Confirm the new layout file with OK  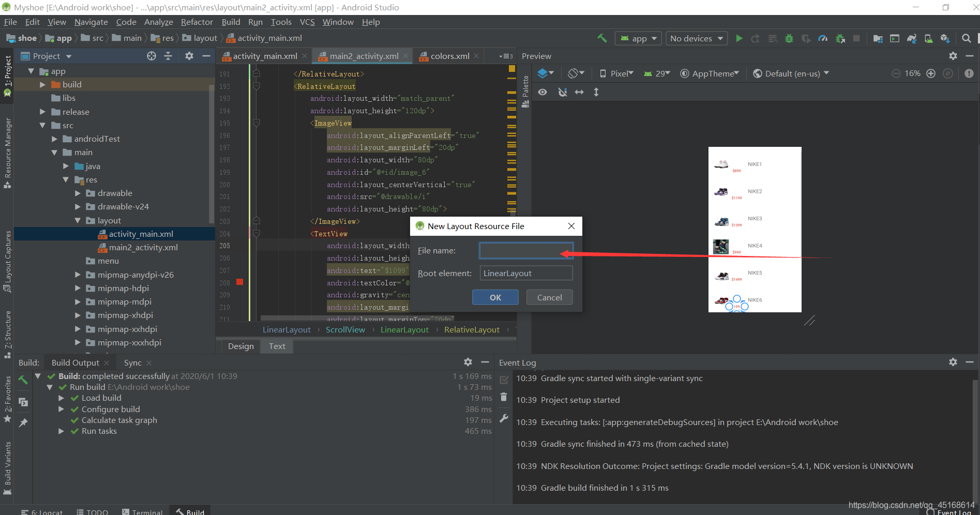(494, 297)
